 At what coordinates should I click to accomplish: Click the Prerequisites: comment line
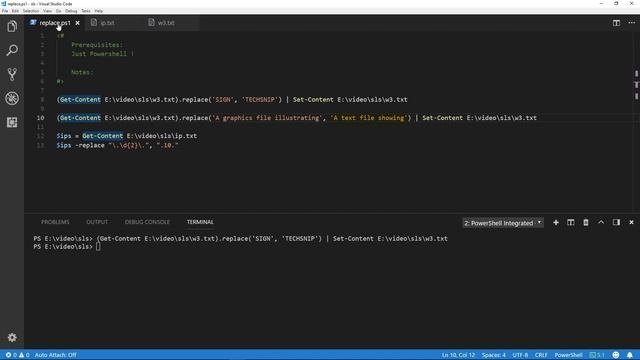click(x=97, y=45)
